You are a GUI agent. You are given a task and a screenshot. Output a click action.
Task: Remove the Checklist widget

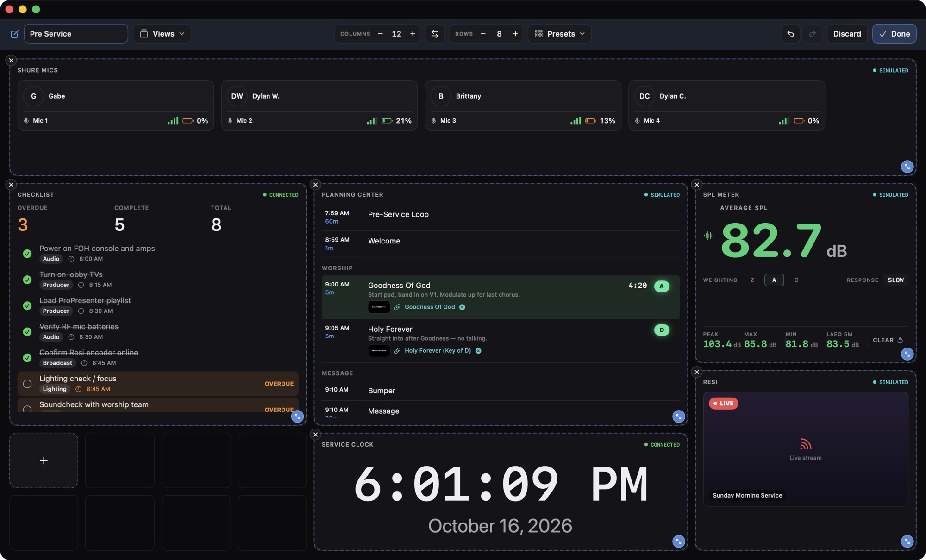11,185
